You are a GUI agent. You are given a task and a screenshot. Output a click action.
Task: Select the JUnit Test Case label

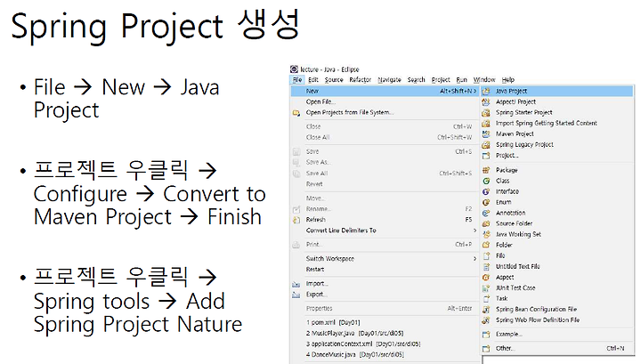coord(515,287)
